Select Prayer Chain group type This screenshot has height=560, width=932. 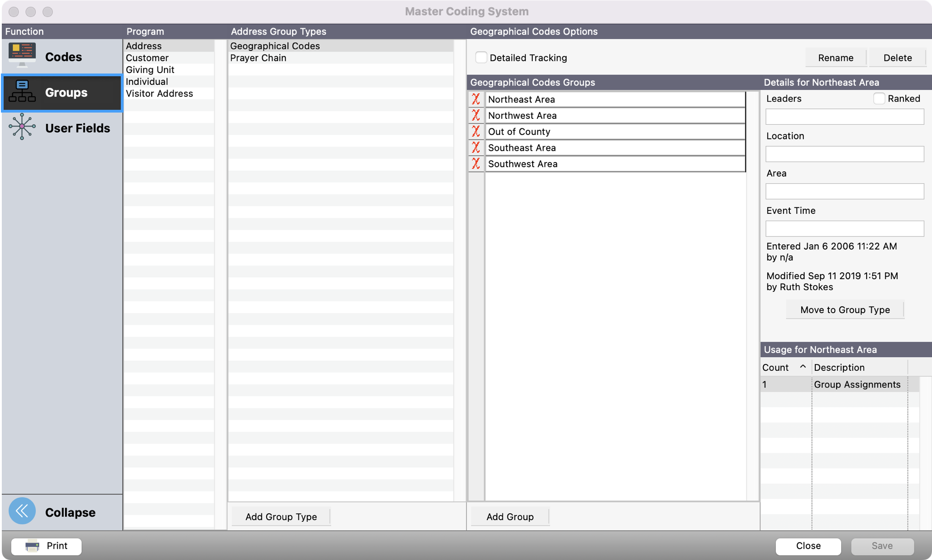[x=258, y=58]
